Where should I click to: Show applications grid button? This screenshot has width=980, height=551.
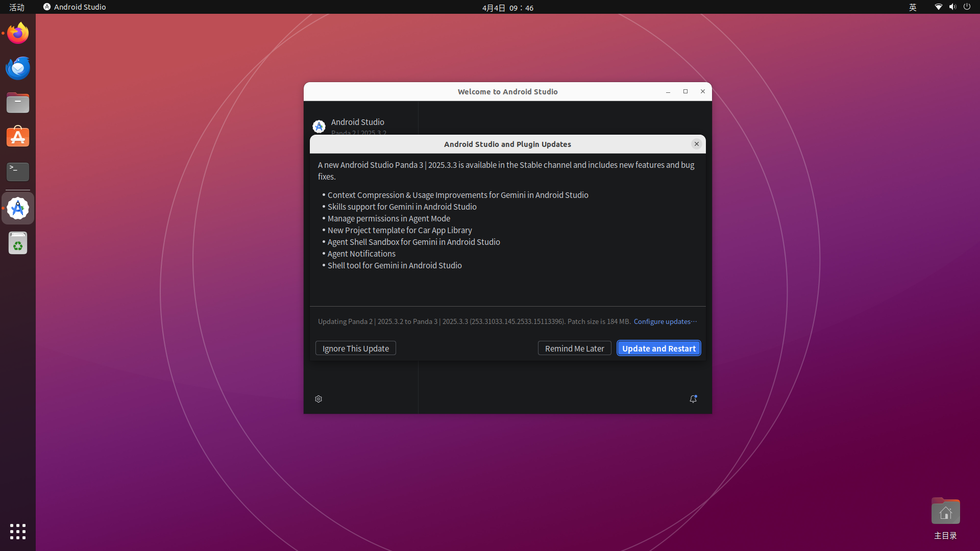(x=18, y=531)
